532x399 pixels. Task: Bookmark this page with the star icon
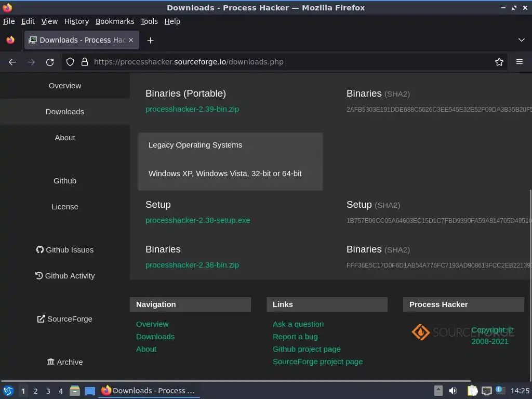pos(499,62)
